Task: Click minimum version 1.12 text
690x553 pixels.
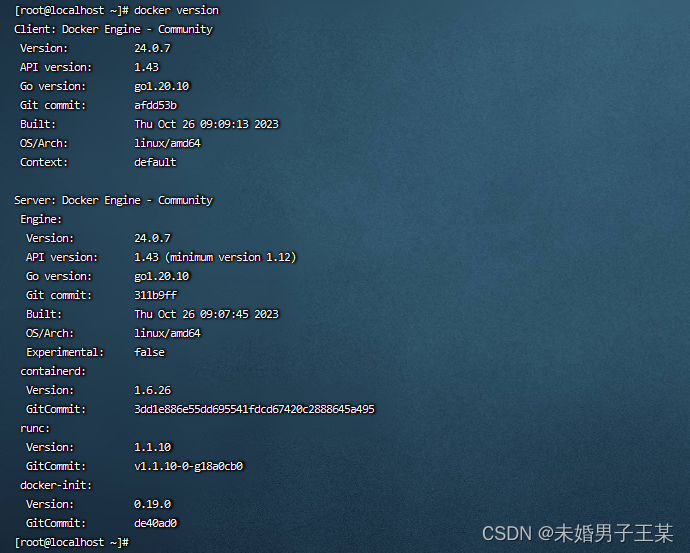Action: pos(231,257)
